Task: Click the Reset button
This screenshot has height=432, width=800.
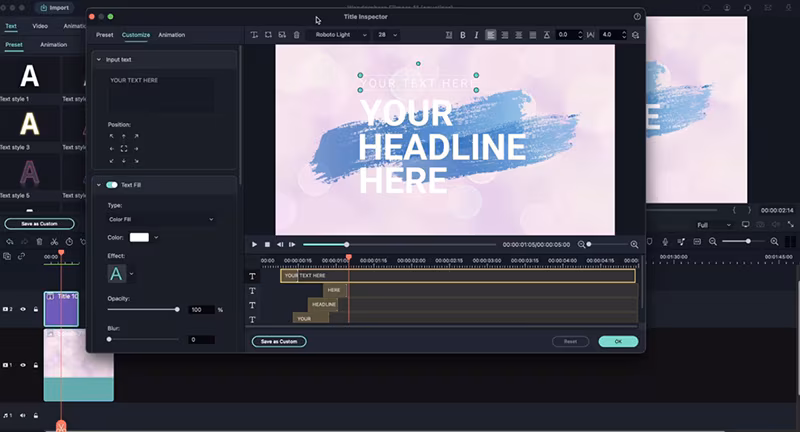Action: click(570, 341)
